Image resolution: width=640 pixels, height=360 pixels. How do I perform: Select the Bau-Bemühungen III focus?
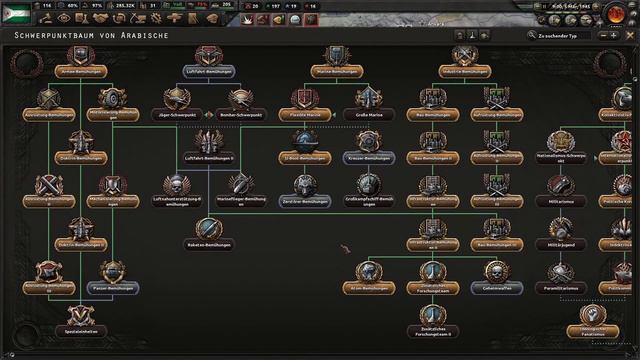click(x=497, y=244)
